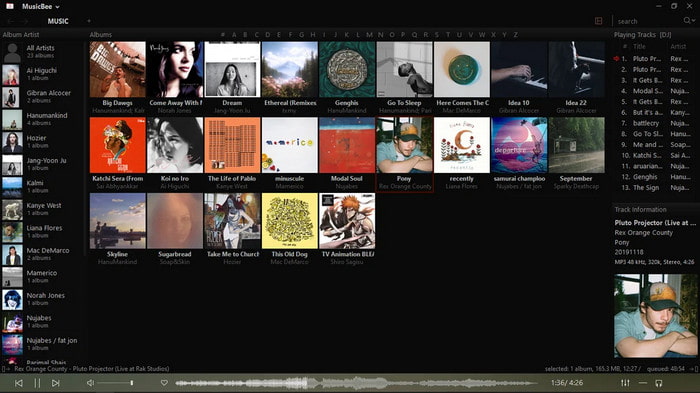Select the Pony album cover in grid

coord(404,145)
